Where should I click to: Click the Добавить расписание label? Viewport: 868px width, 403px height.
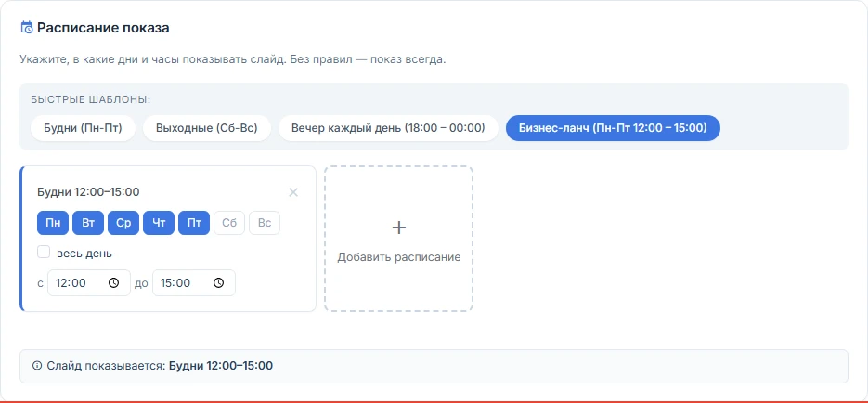pyautogui.click(x=399, y=257)
